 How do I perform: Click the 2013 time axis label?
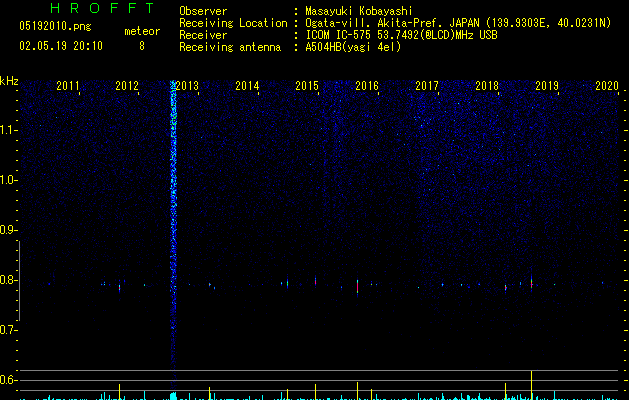(x=187, y=86)
